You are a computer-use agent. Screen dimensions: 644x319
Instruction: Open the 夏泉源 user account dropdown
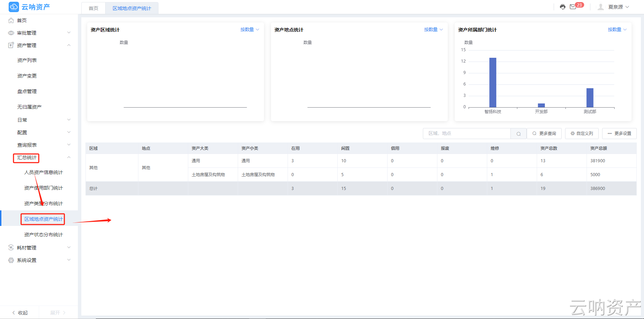619,7
